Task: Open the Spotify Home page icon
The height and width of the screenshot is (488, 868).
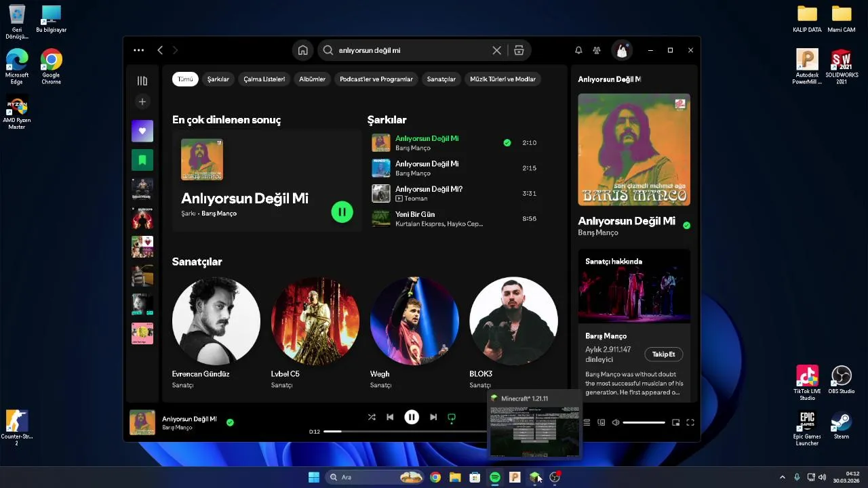Action: point(303,50)
